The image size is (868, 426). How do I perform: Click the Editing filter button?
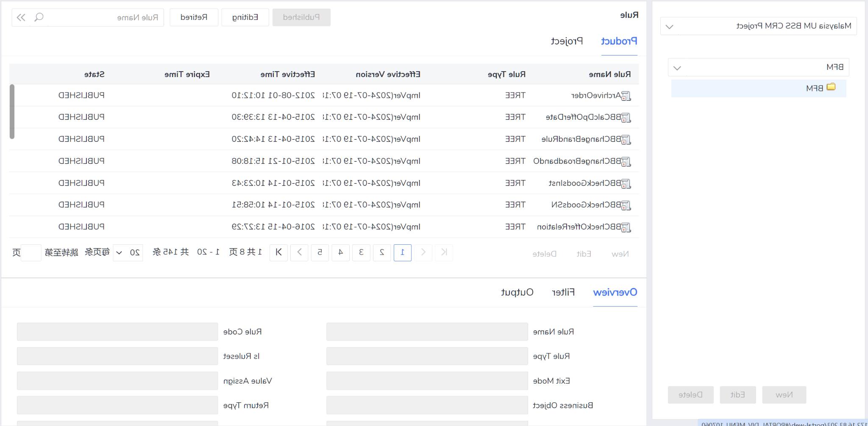pyautogui.click(x=245, y=17)
